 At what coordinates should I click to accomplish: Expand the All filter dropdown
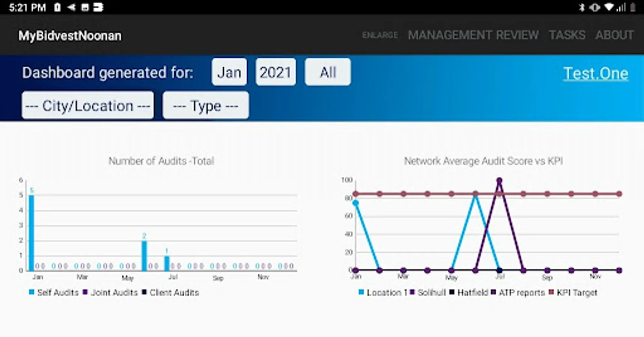point(328,72)
